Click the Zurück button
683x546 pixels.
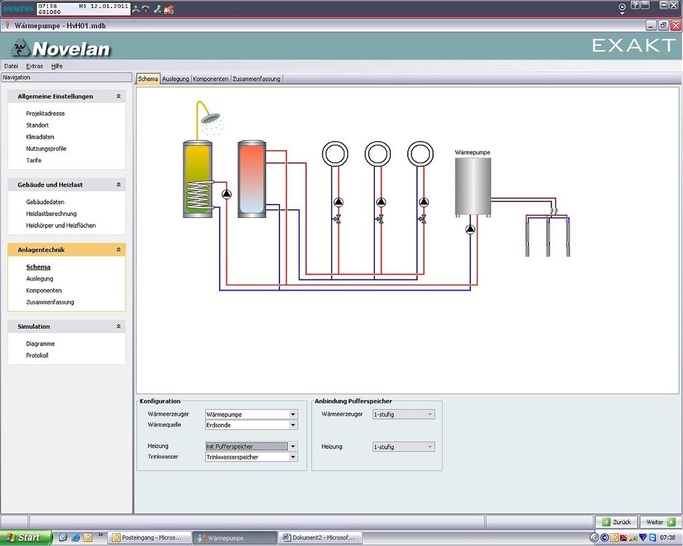click(617, 522)
